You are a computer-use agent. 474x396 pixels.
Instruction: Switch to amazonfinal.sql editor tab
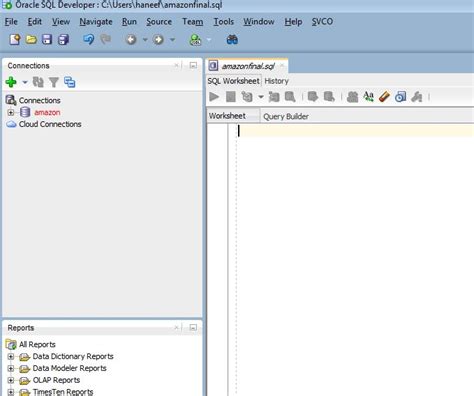coord(248,66)
